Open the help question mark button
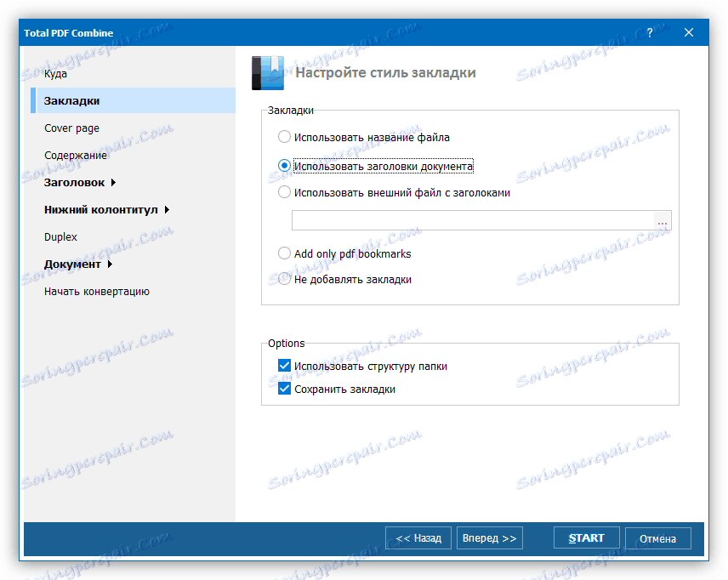728x580 pixels. (650, 32)
